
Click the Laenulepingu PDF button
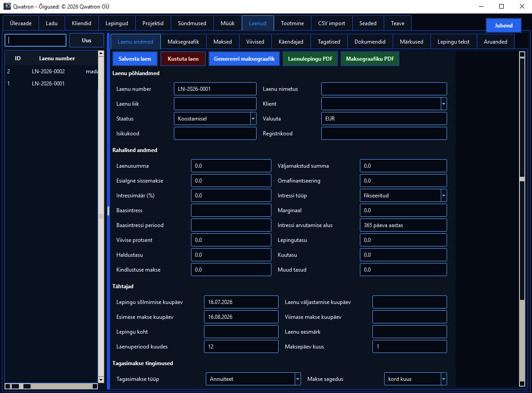(x=310, y=59)
